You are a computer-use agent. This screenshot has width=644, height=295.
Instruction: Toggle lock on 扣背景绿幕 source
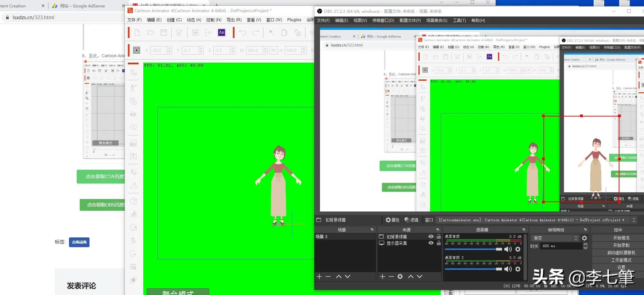pyautogui.click(x=439, y=237)
